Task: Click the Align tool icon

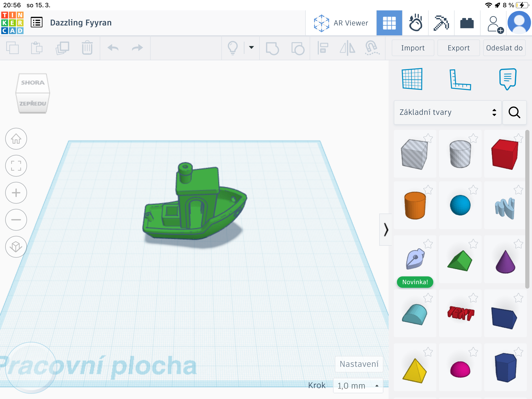Action: point(323,48)
